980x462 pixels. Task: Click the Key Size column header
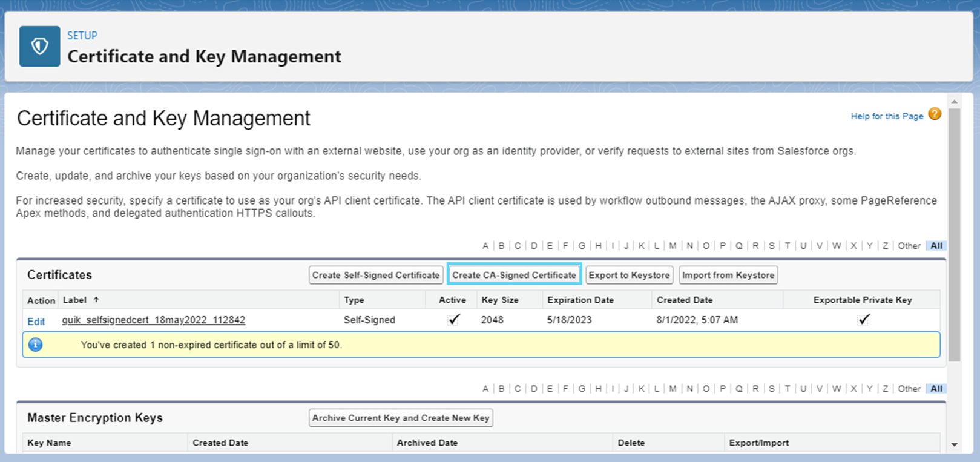(x=499, y=300)
